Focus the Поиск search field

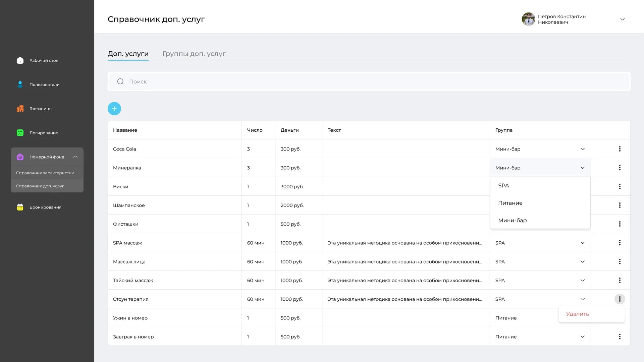(x=369, y=81)
